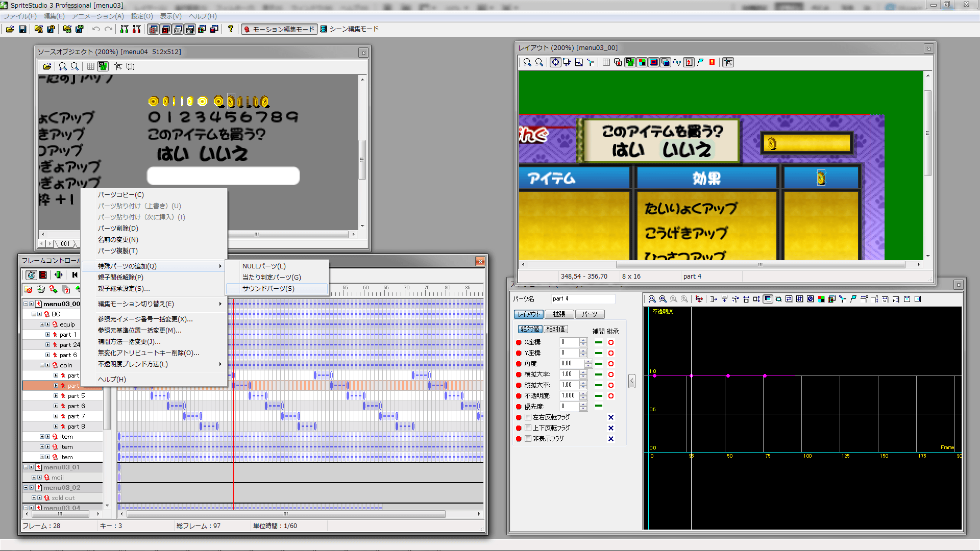980x551 pixels.
Task: Select the 相対値 button
Action: click(x=555, y=329)
